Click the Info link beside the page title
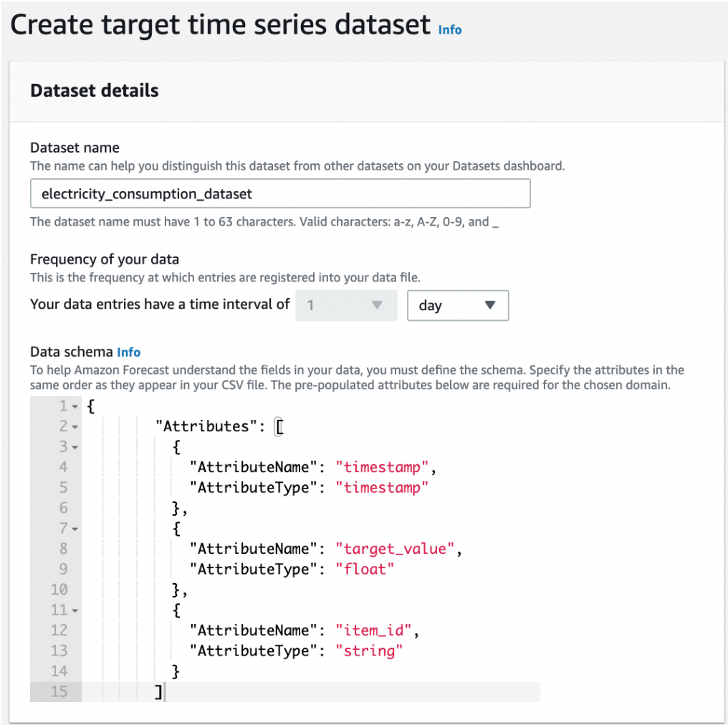 [x=450, y=30]
